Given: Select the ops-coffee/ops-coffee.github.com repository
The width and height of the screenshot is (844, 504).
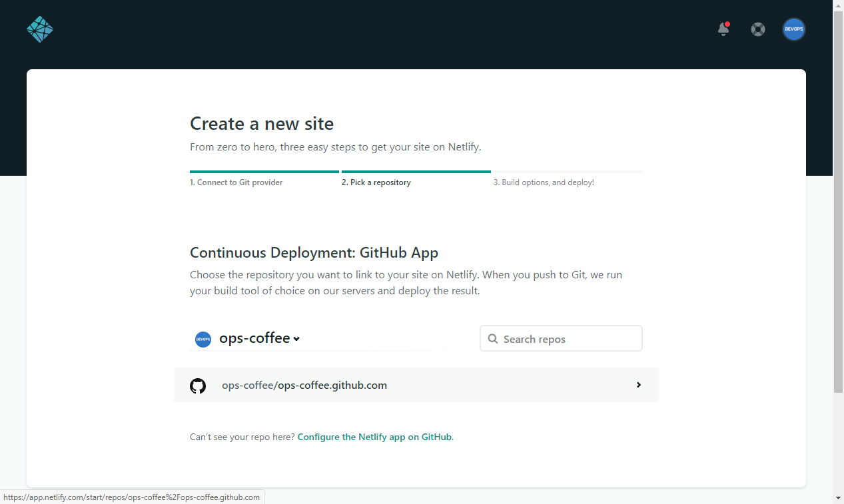Looking at the screenshot, I should coord(416,385).
